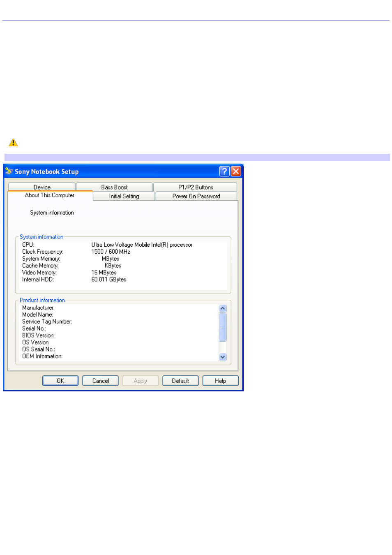The image size is (392, 555).
Task: Click the yellow warning triangle icon
Action: (x=13, y=143)
